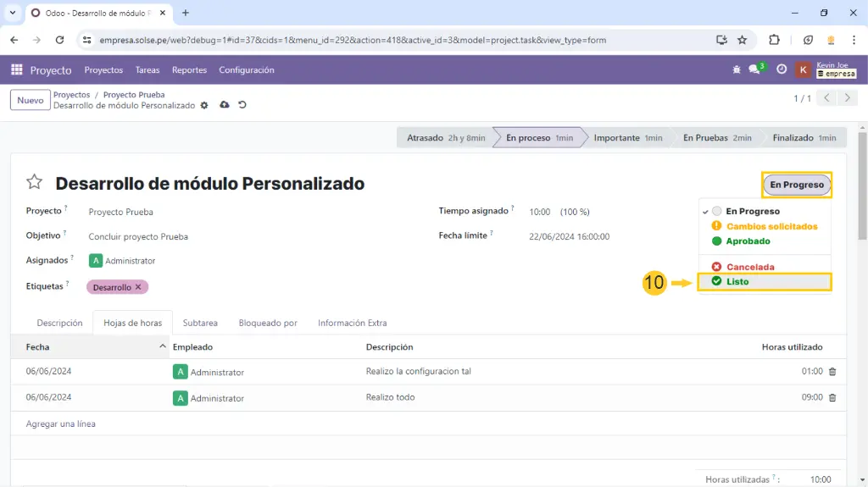The image size is (868, 487).
Task: Select 'Cambios solicitados' state option
Action: pyautogui.click(x=771, y=226)
